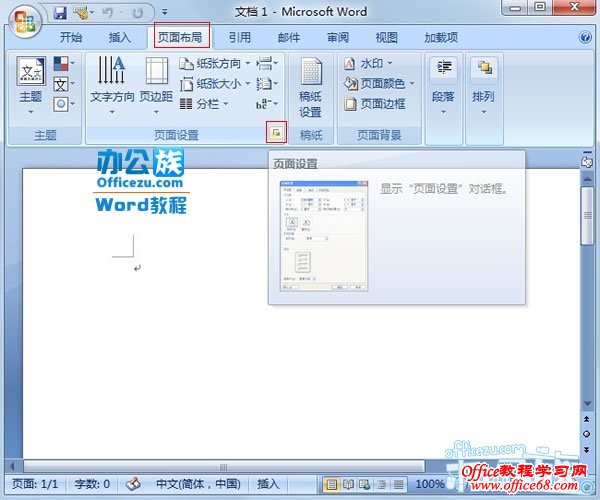Image resolution: width=600 pixels, height=500 pixels.
Task: Launch 页面设置 dialog launcher arrow
Action: click(276, 133)
